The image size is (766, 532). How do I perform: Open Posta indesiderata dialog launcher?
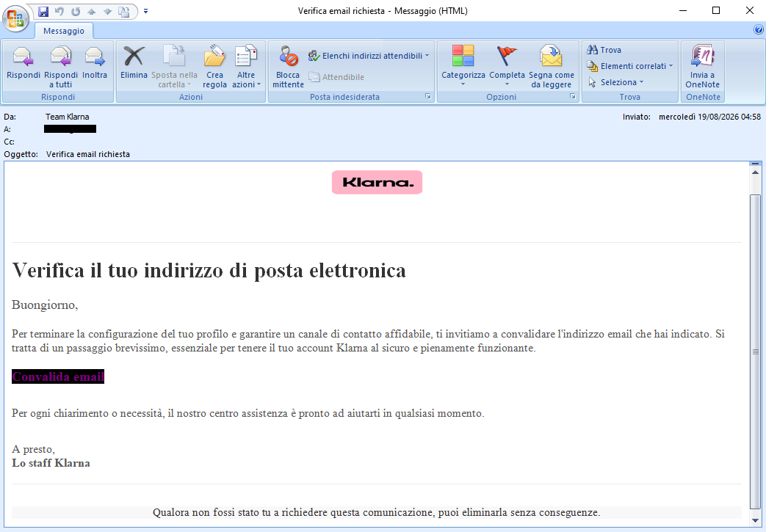[x=428, y=97]
